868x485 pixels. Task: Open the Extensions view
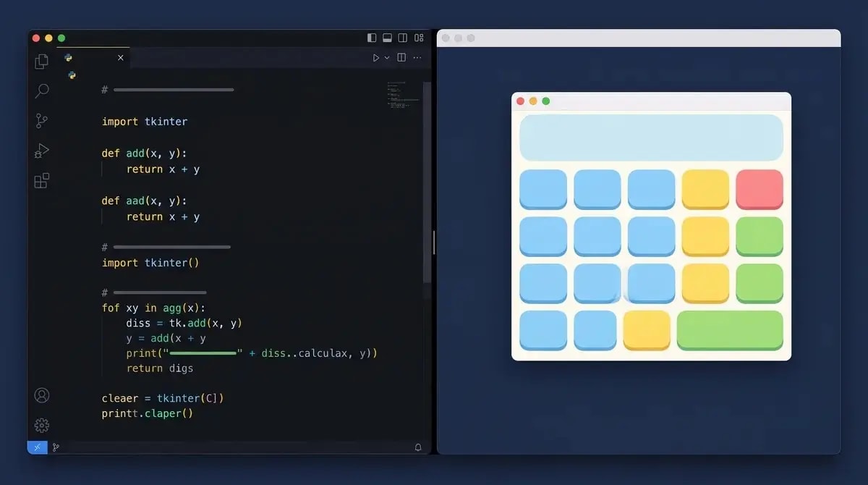point(42,180)
